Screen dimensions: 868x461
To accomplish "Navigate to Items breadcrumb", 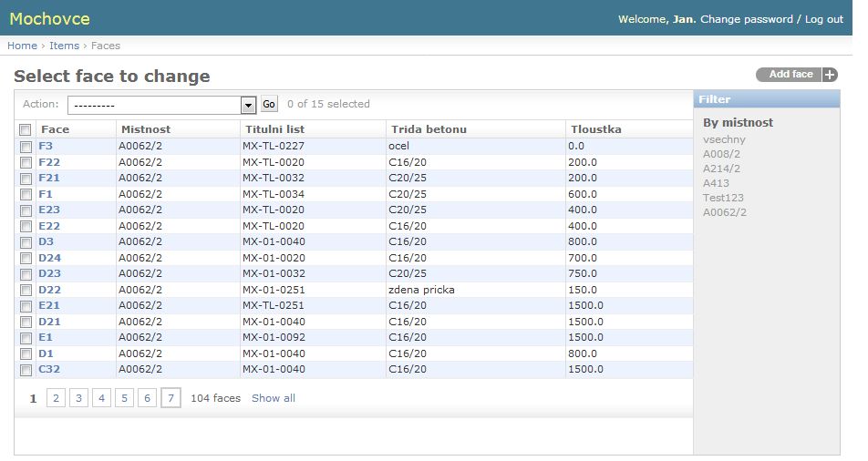I will coord(64,46).
